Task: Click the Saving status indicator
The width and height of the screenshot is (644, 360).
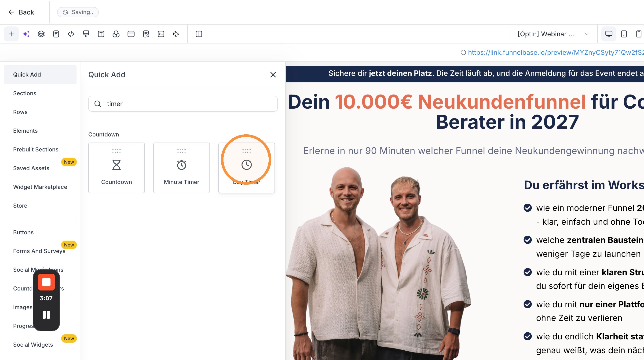Action: coord(78,12)
